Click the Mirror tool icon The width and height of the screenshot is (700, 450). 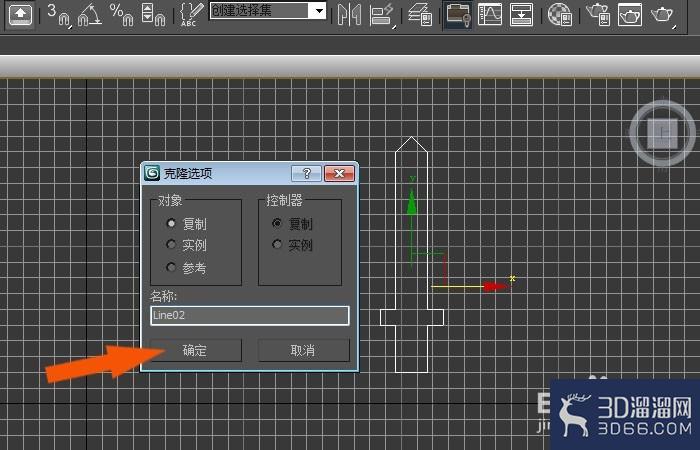(x=350, y=15)
